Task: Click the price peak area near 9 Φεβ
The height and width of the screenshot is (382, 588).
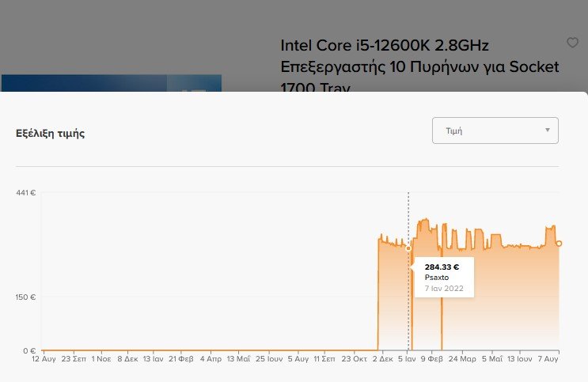Action: click(424, 222)
